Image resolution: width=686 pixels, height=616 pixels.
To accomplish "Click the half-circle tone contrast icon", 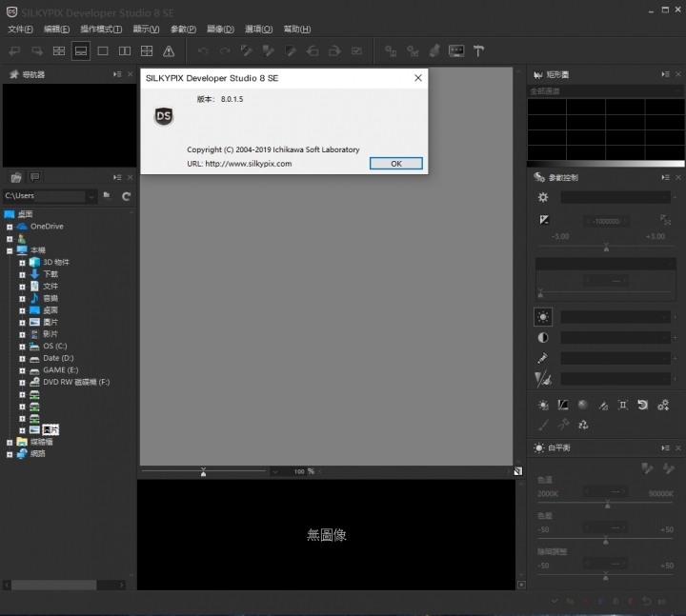I will point(543,337).
